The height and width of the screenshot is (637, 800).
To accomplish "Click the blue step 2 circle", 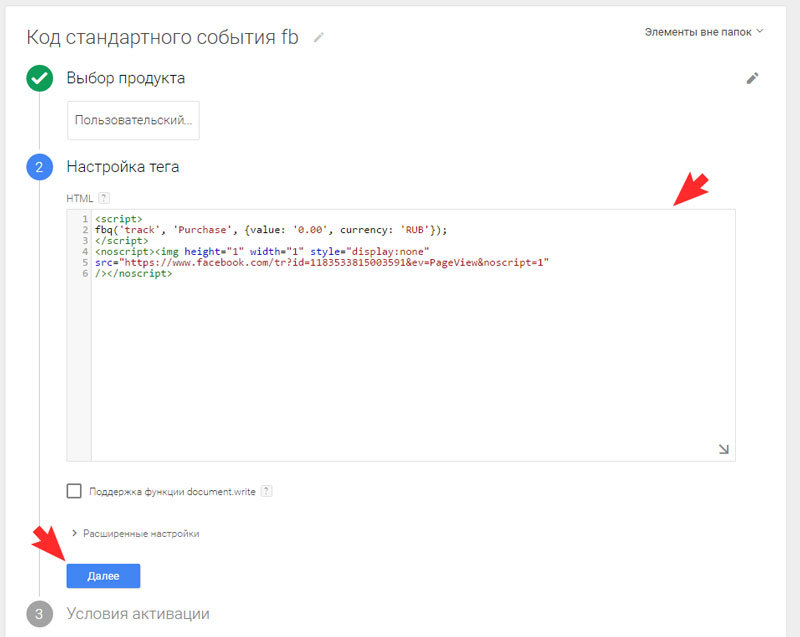I will pos(39,167).
